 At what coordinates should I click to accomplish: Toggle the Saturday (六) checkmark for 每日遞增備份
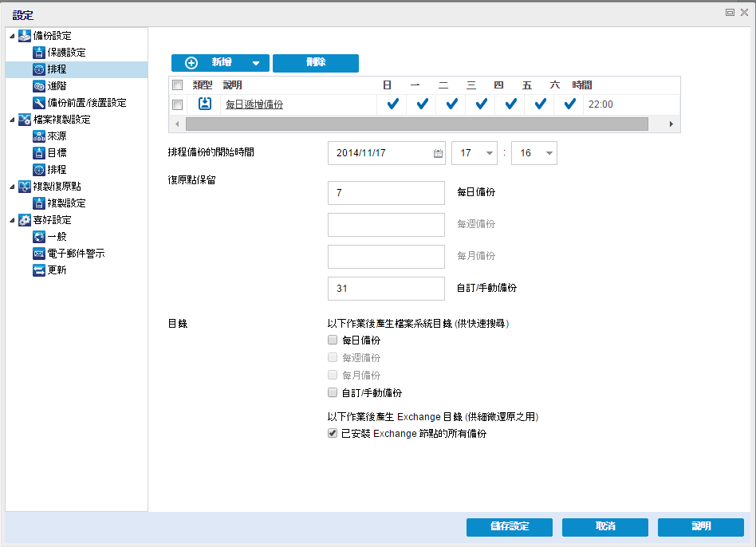pyautogui.click(x=570, y=104)
